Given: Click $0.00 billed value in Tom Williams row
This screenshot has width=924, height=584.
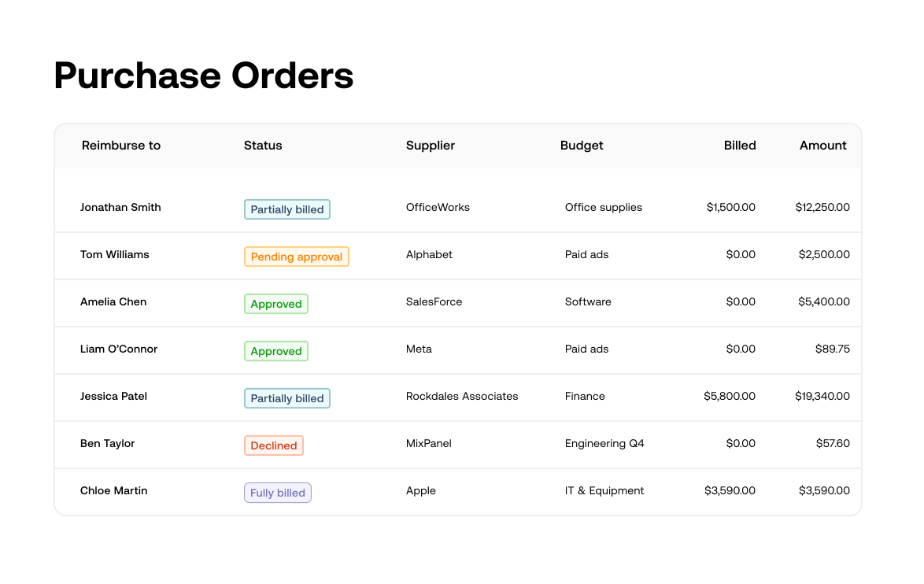Looking at the screenshot, I should 741,254.
